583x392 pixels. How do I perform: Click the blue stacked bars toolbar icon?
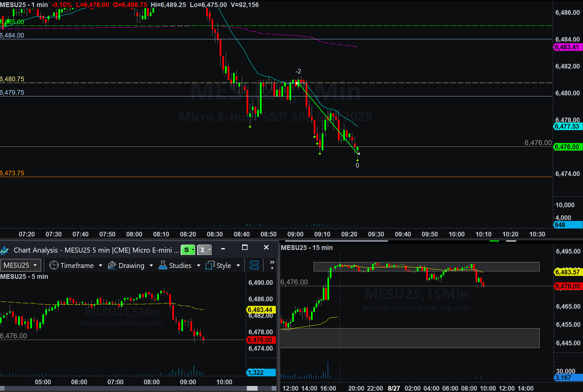254,265
